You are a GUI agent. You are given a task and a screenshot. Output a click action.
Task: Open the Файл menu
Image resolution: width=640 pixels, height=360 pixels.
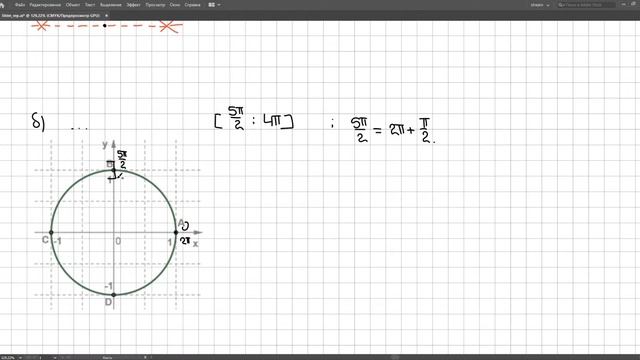coord(20,5)
